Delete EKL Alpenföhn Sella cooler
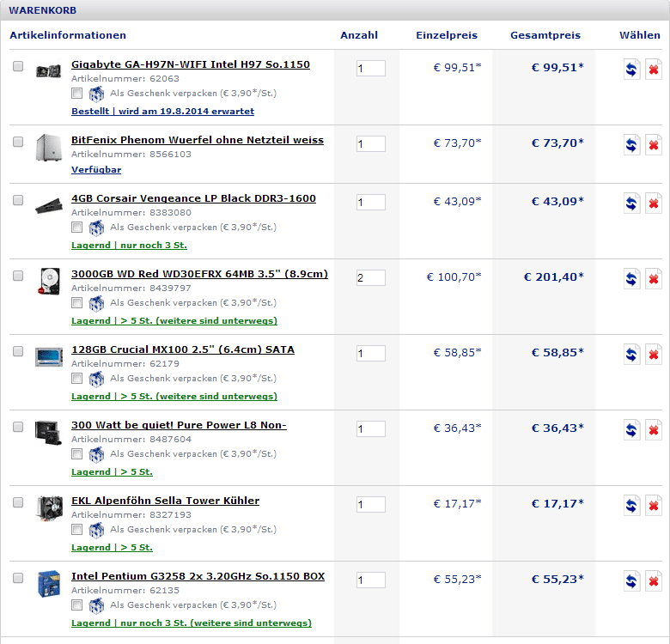Viewport: 670px width, 644px height. coord(654,506)
